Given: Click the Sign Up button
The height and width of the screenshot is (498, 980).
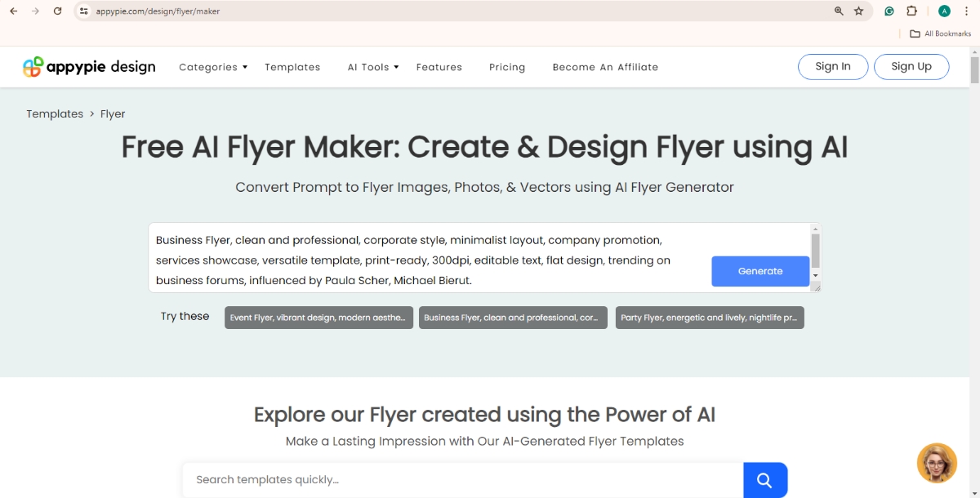Looking at the screenshot, I should [911, 67].
